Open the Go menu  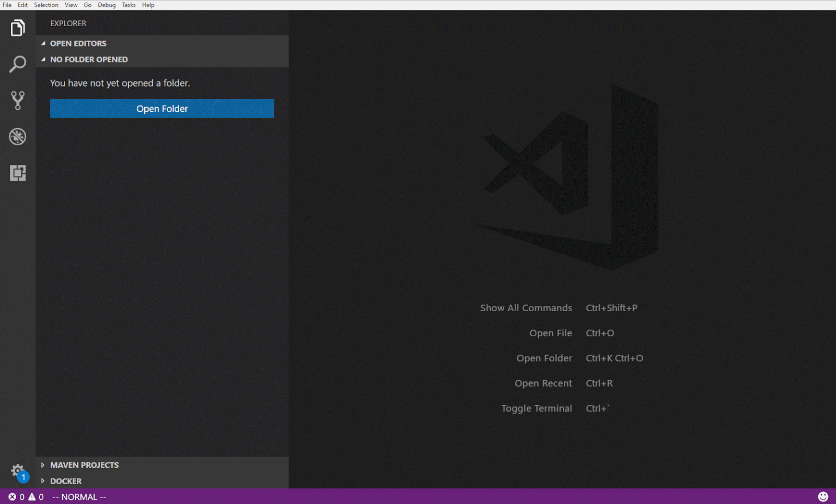point(88,5)
